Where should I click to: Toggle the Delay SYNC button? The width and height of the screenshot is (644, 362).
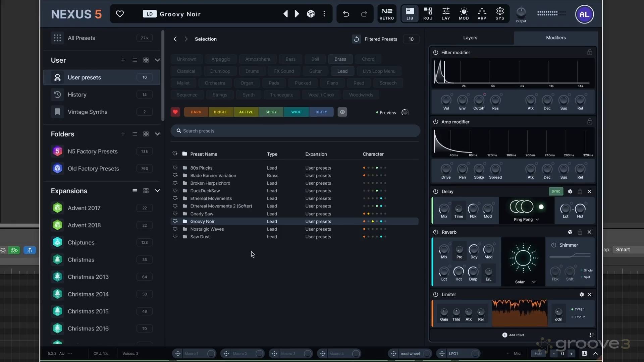556,191
